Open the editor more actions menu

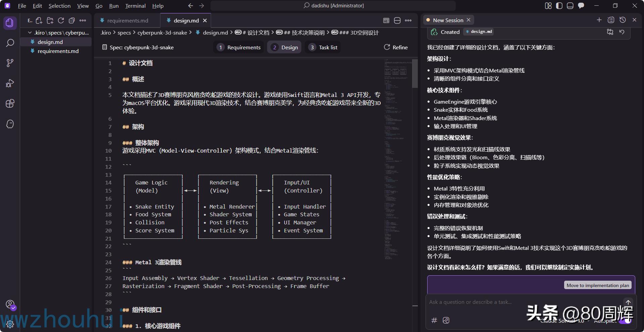(x=408, y=20)
